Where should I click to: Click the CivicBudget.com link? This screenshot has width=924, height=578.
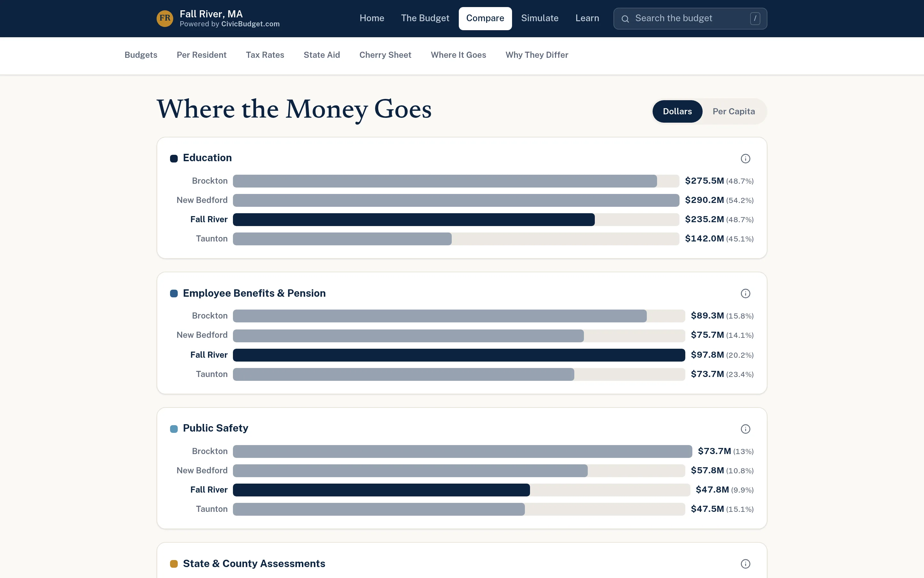pyautogui.click(x=251, y=24)
